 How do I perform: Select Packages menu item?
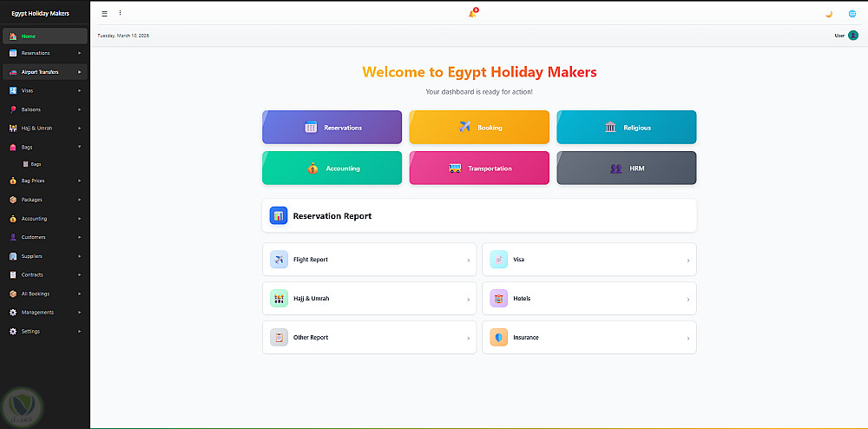tap(45, 199)
